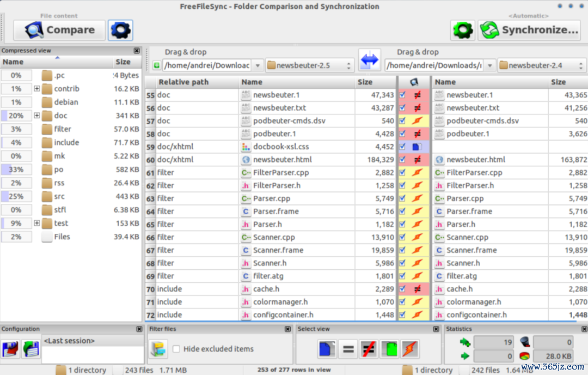Viewport: 588px width, 375px height.
Task: Save configuration with red floppy icon
Action: click(x=10, y=349)
